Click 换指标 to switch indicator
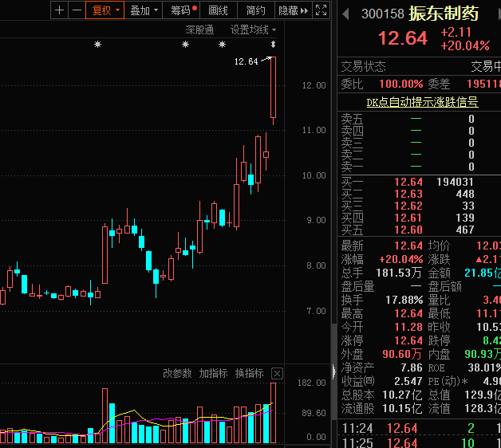The height and width of the screenshot is (448, 501). click(x=249, y=373)
